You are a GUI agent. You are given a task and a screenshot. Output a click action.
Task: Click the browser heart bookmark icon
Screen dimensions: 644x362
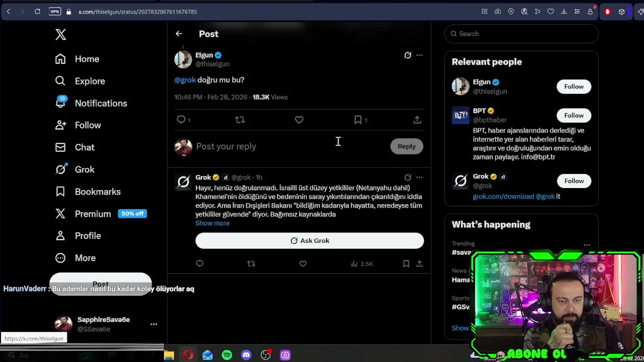[550, 12]
